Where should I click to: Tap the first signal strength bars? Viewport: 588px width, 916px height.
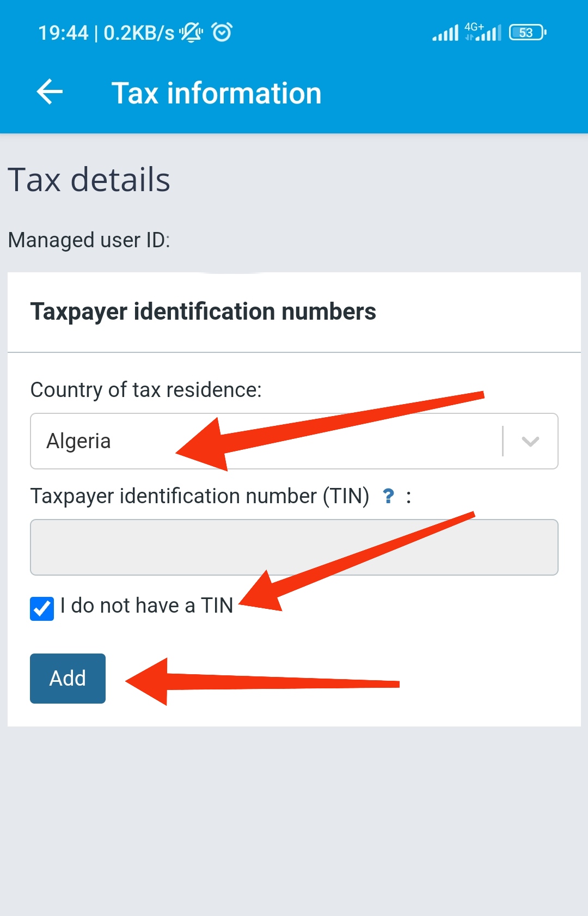coord(445,34)
